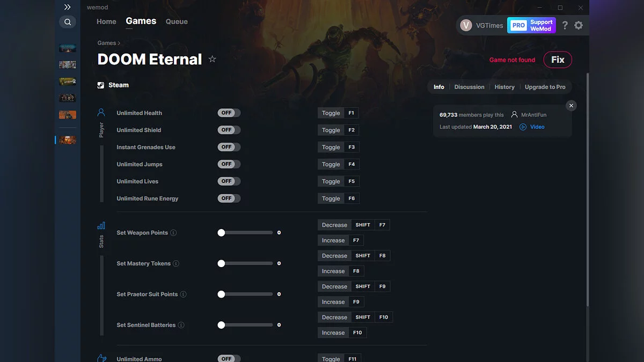Open WeMod settings with the gear icon
Viewport: 644px width, 362px height.
pos(579,25)
